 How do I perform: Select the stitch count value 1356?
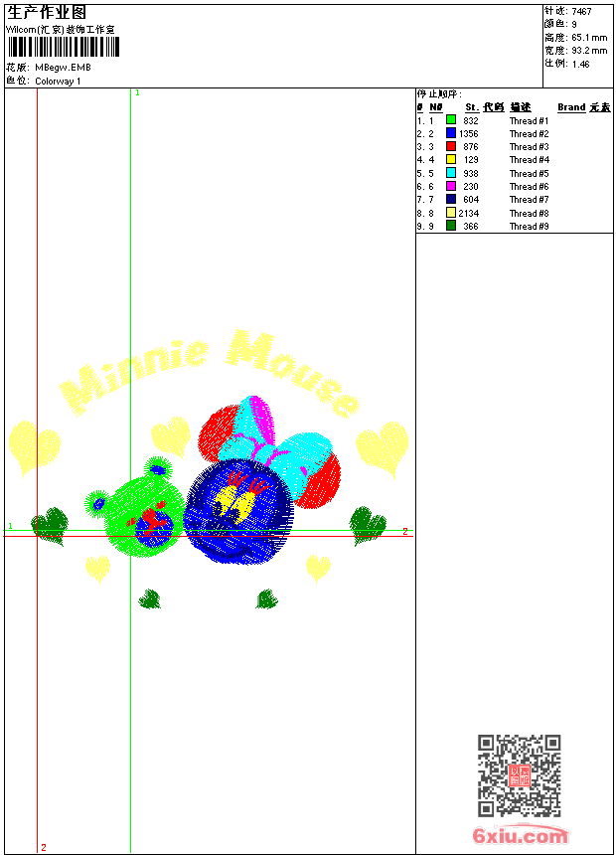468,133
